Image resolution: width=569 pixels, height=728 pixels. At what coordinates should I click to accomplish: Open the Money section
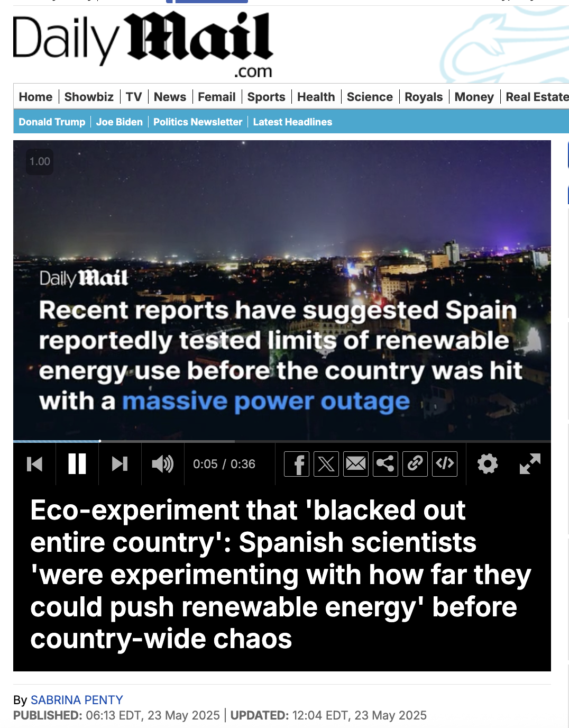pos(474,97)
